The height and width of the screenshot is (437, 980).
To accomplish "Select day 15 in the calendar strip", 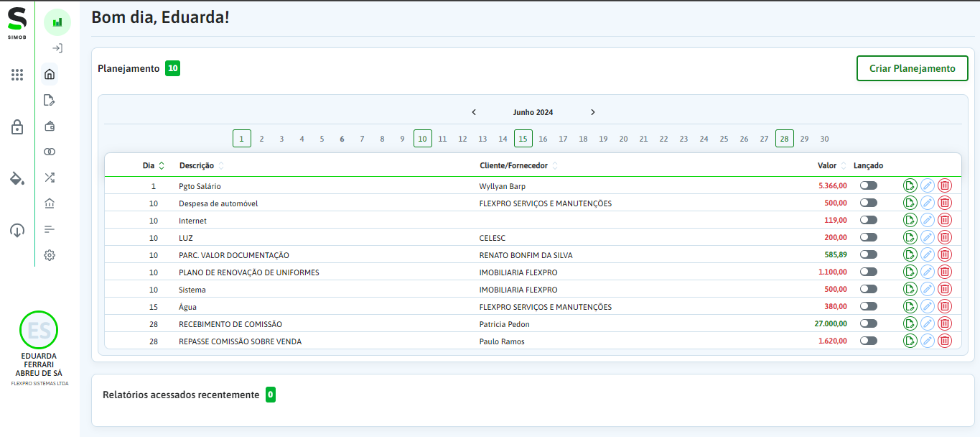I will (523, 139).
